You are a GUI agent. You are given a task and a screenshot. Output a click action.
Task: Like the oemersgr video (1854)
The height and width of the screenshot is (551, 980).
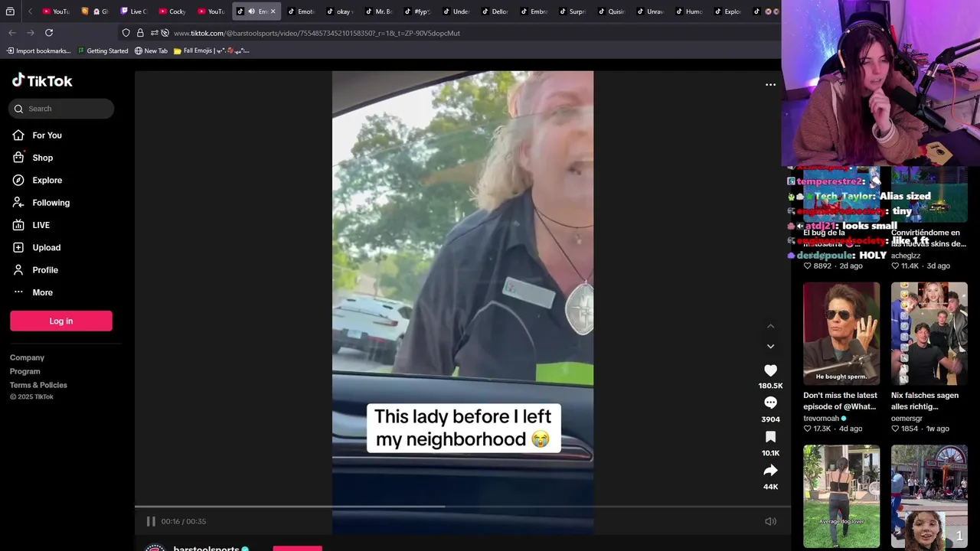895,429
